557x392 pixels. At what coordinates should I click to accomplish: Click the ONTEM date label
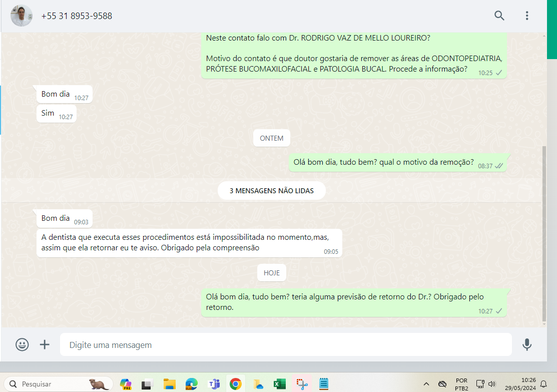pos(271,138)
